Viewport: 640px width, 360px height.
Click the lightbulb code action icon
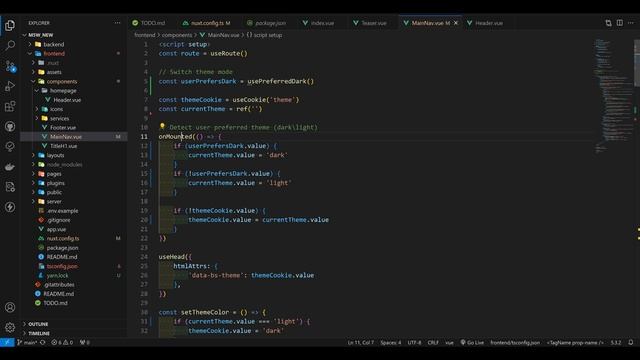point(162,127)
